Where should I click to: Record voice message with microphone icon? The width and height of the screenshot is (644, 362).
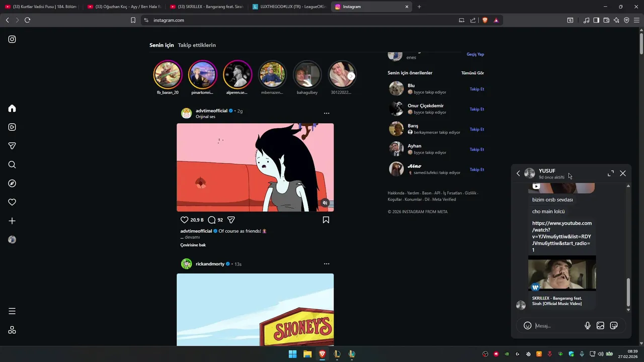point(588,325)
